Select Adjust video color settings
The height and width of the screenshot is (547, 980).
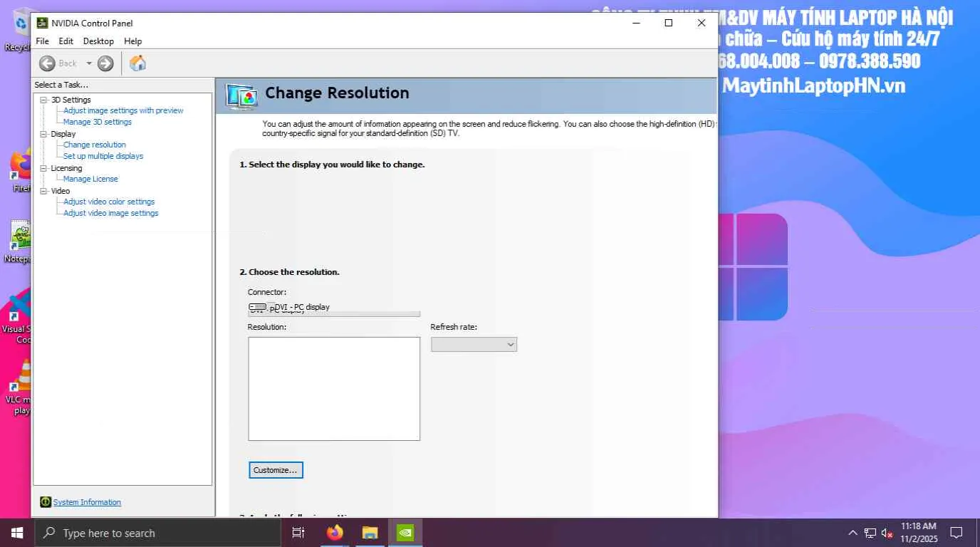click(109, 202)
